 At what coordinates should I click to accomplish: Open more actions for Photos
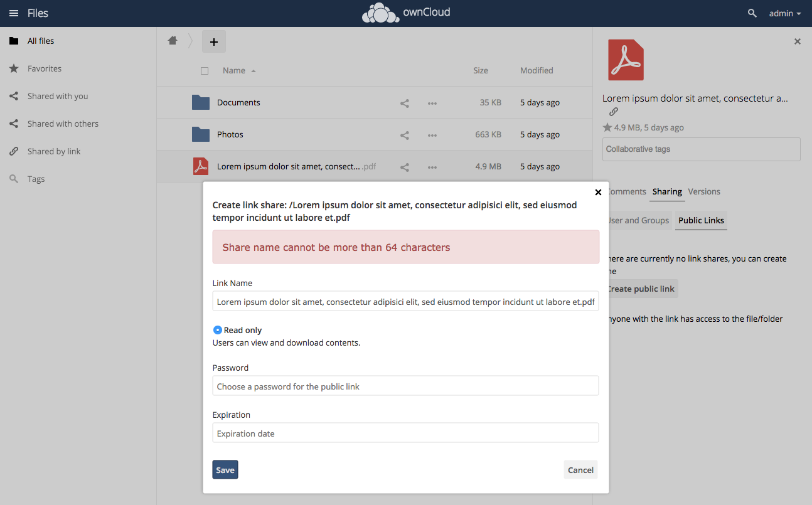432,135
